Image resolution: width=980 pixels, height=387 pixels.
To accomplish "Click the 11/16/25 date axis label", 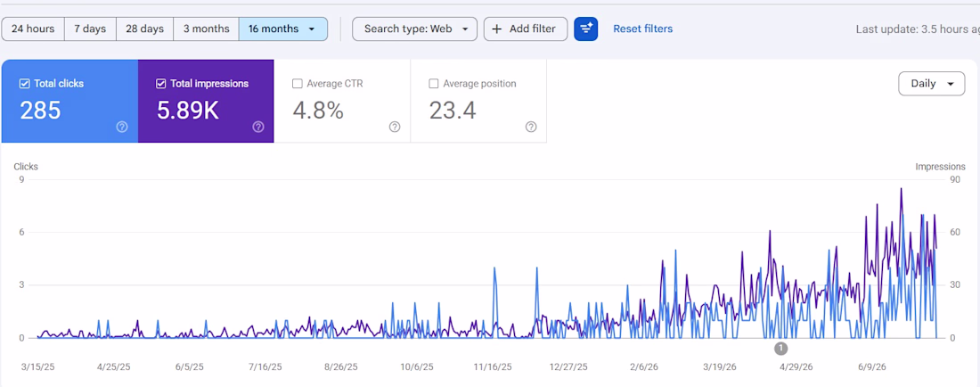I will [x=493, y=367].
